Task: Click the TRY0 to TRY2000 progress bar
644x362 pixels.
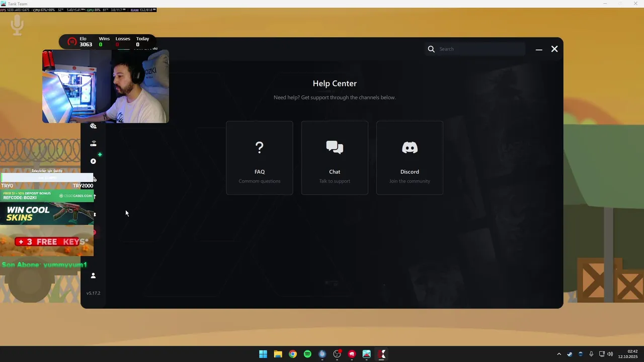Action: [x=47, y=178]
